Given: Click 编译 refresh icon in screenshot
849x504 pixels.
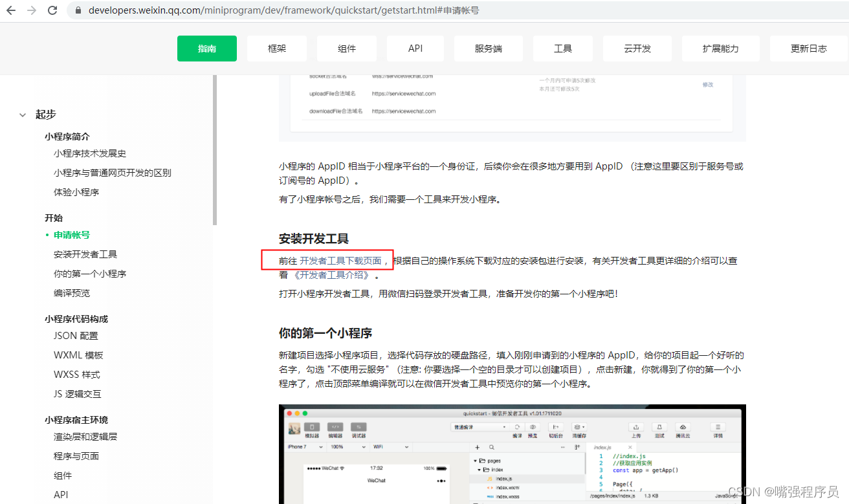Looking at the screenshot, I should coord(517,427).
